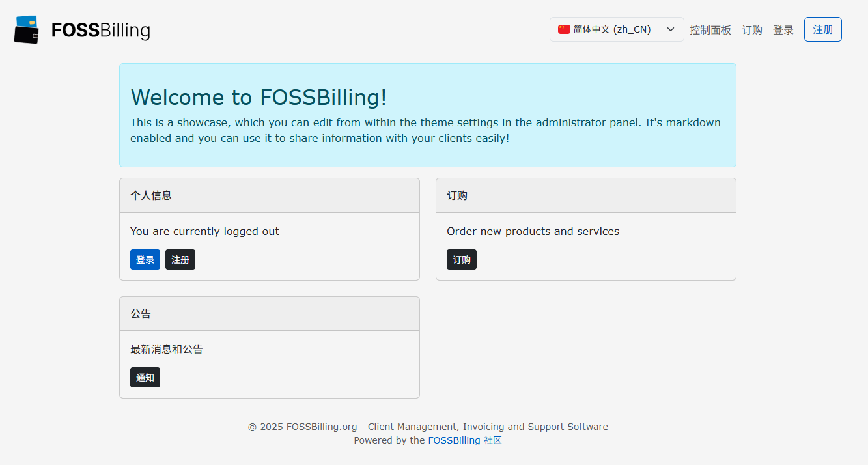Click the copyright FOSSBilling.org footer text
This screenshot has height=465, width=868.
(x=428, y=427)
